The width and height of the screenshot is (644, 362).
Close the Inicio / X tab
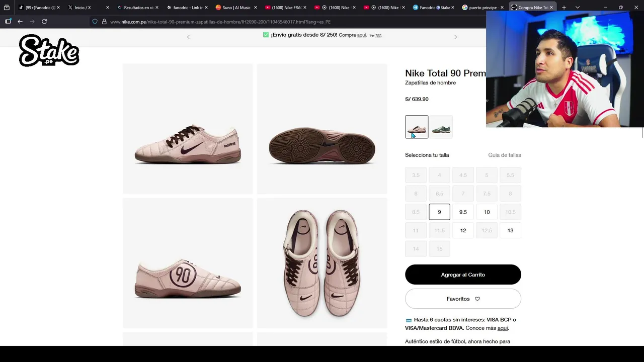click(107, 8)
